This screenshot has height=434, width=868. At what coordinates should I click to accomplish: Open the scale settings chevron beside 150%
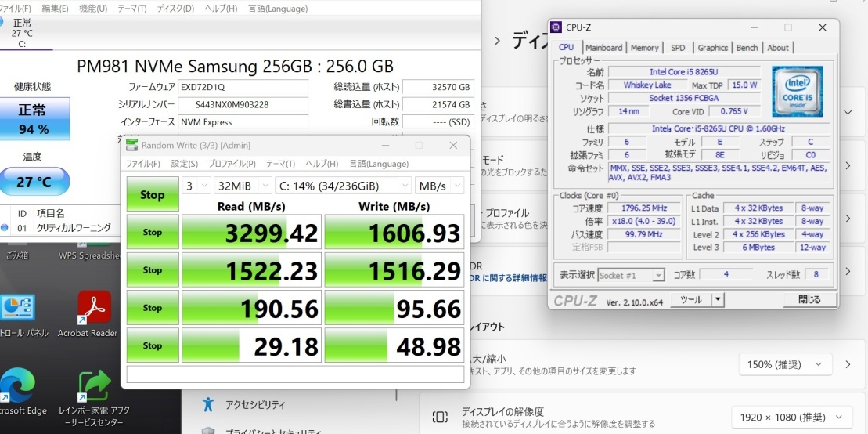click(x=848, y=365)
